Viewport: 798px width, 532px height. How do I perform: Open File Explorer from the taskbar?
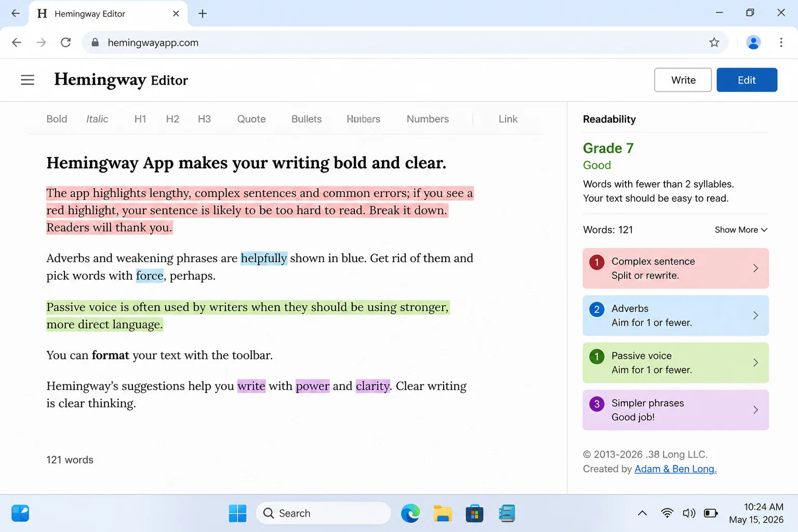click(443, 513)
